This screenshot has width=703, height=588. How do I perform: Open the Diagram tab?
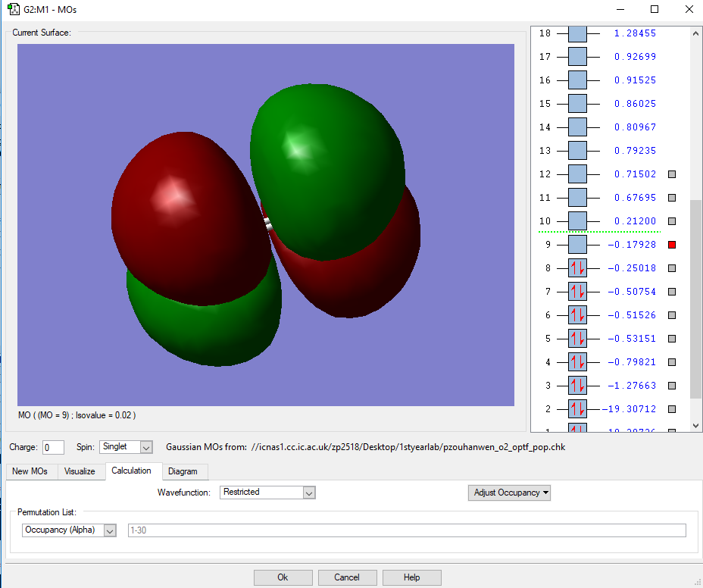[183, 471]
